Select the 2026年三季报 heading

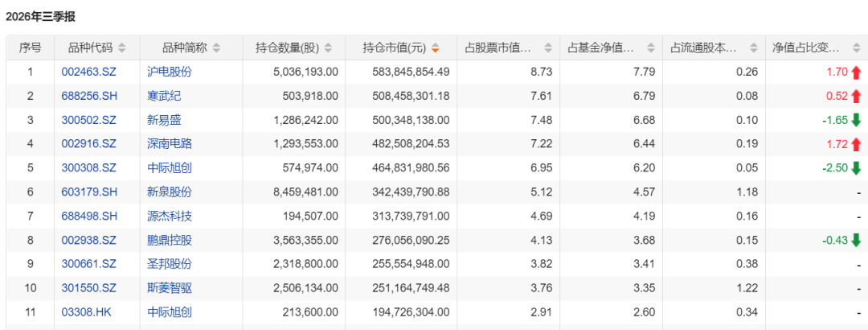tap(40, 17)
